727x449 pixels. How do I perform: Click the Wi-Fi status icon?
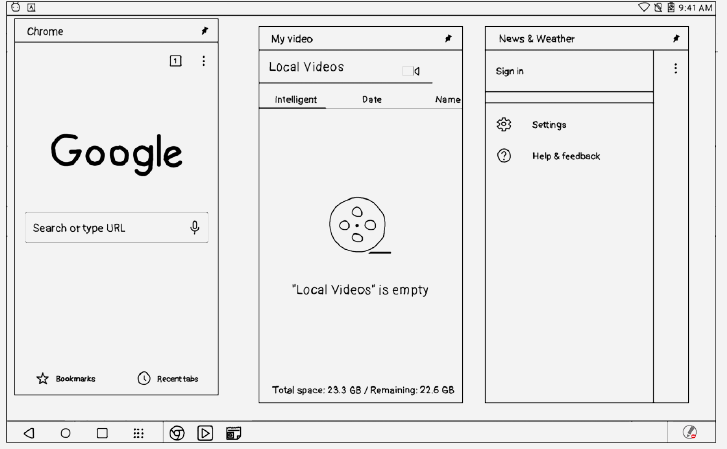pos(644,7)
